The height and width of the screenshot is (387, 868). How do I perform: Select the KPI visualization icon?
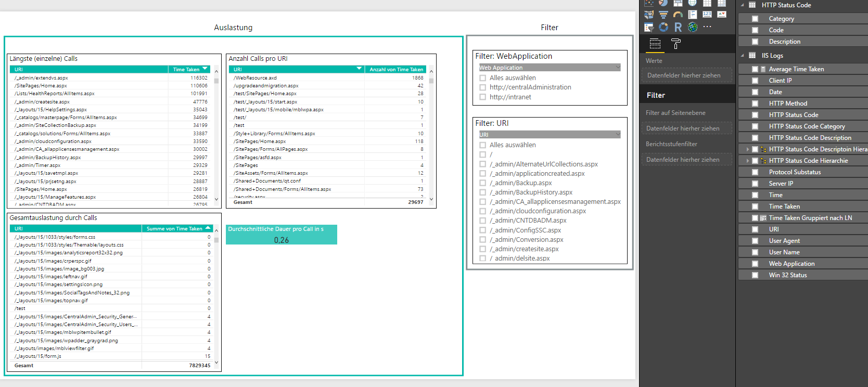coord(722,14)
